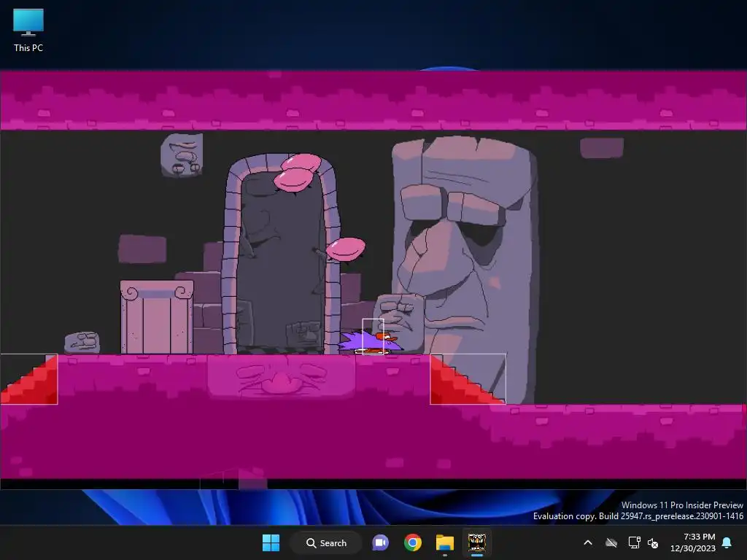Open the clock showing 7:33 PM
This screenshot has width=747, height=560.
tap(693, 542)
